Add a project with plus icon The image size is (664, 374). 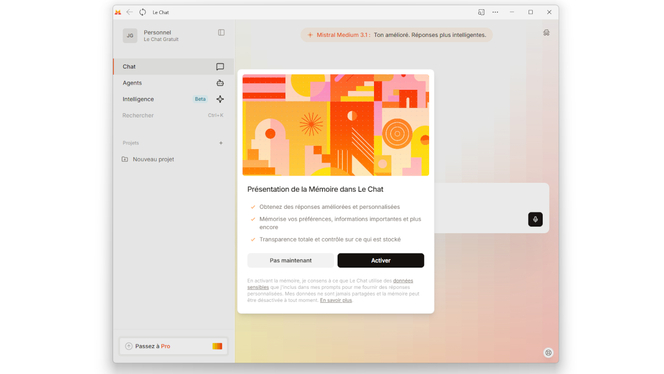pyautogui.click(x=221, y=143)
